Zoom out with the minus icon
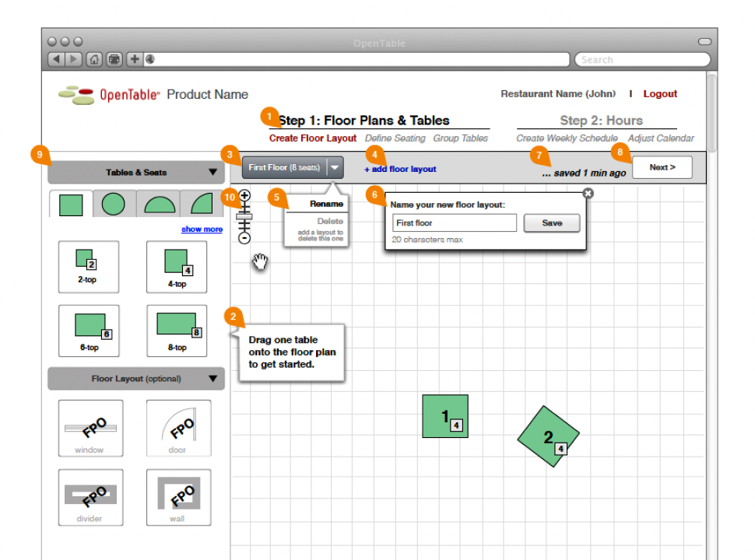Viewport: 755px width, 560px height. click(244, 238)
